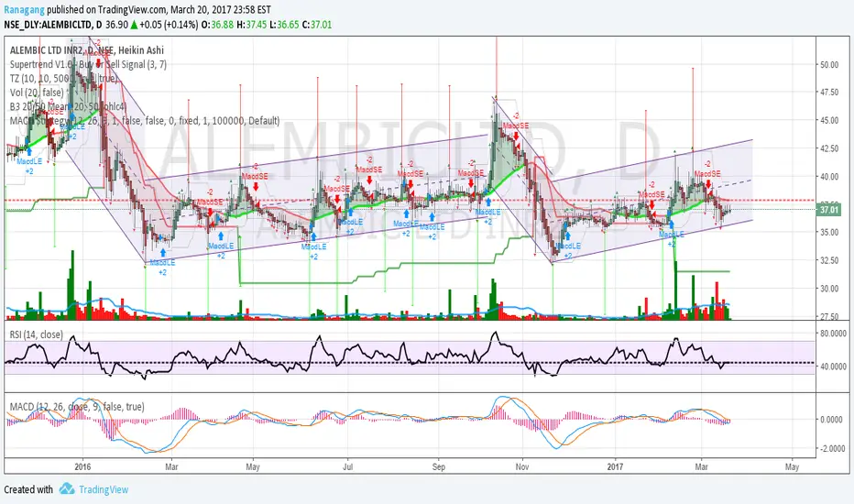Click the 50.00 price axis label
The height and width of the screenshot is (504, 854).
tap(829, 64)
